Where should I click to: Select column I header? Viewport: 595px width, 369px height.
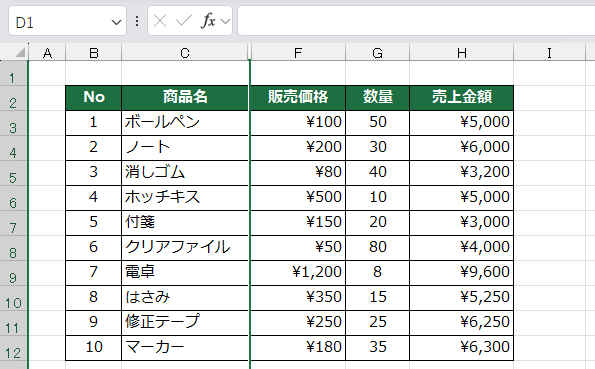pos(549,52)
